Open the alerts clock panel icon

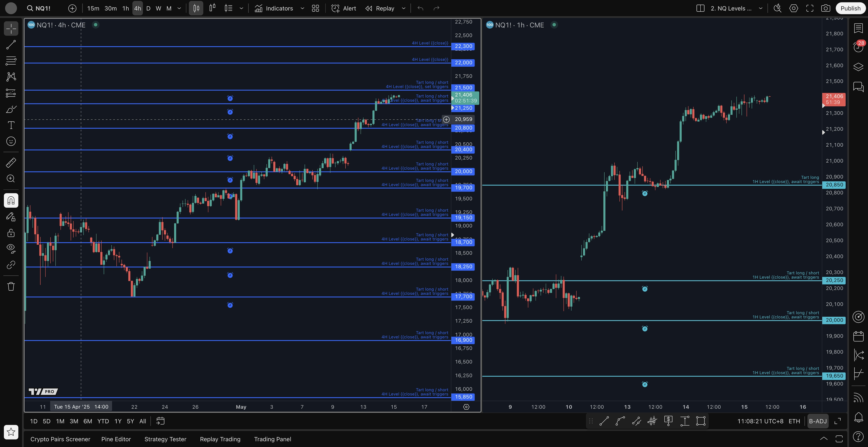(858, 47)
